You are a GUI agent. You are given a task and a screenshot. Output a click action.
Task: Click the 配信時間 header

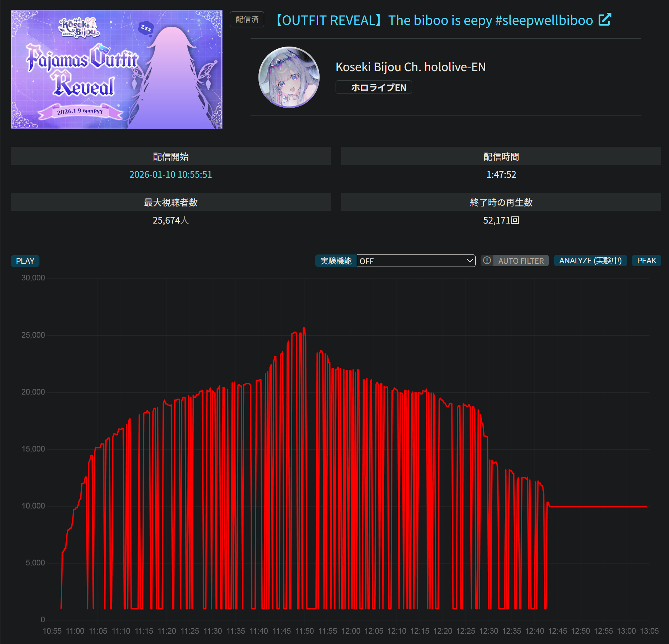point(501,156)
